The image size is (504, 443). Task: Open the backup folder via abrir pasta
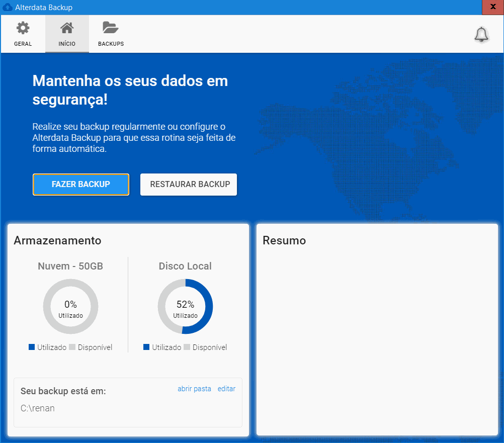194,389
